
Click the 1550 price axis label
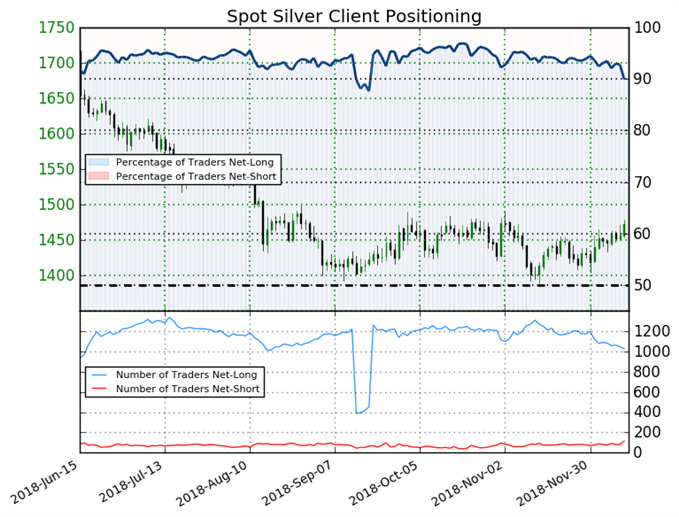click(x=57, y=169)
